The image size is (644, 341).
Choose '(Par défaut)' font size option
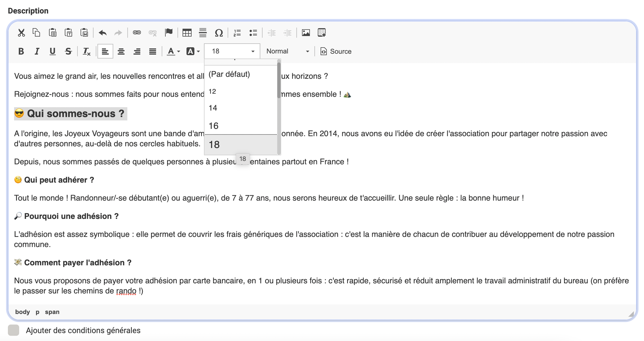pos(241,74)
